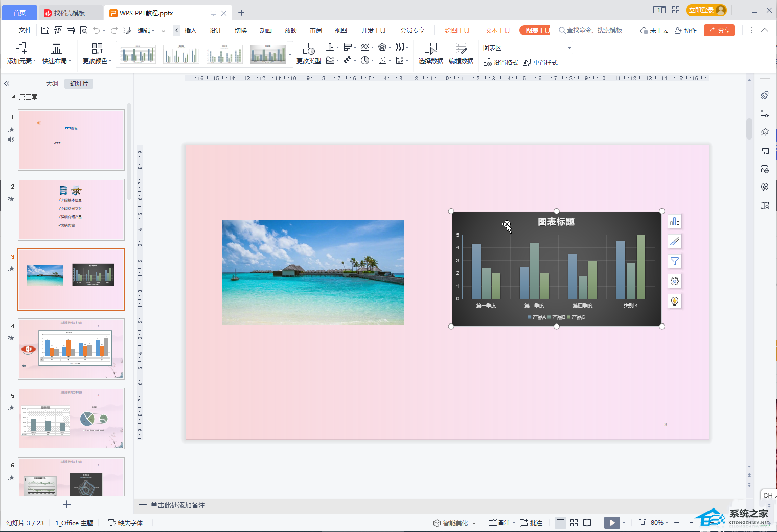Start slideshow play button
Screen dimensions: 777x532
(612, 523)
